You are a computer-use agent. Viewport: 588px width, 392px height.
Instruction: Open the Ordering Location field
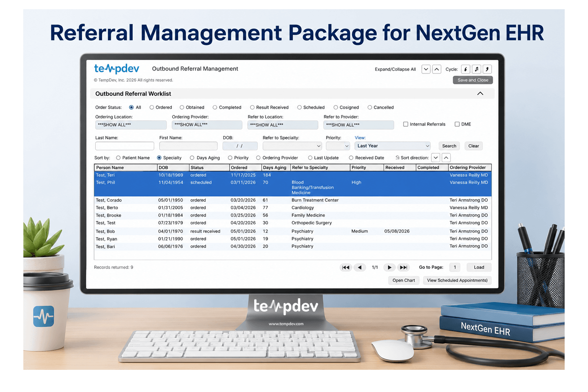tap(131, 125)
